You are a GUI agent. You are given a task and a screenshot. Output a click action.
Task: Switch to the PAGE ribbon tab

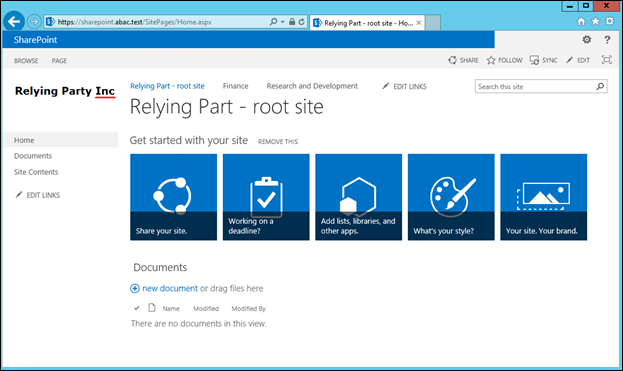[x=59, y=61]
